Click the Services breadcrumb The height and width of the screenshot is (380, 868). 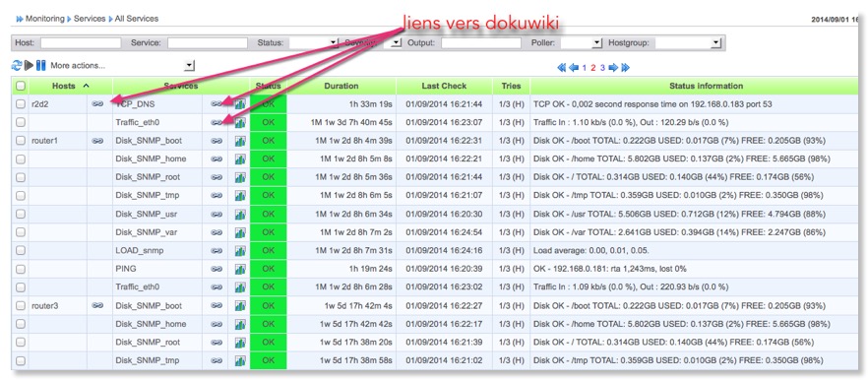(90, 19)
